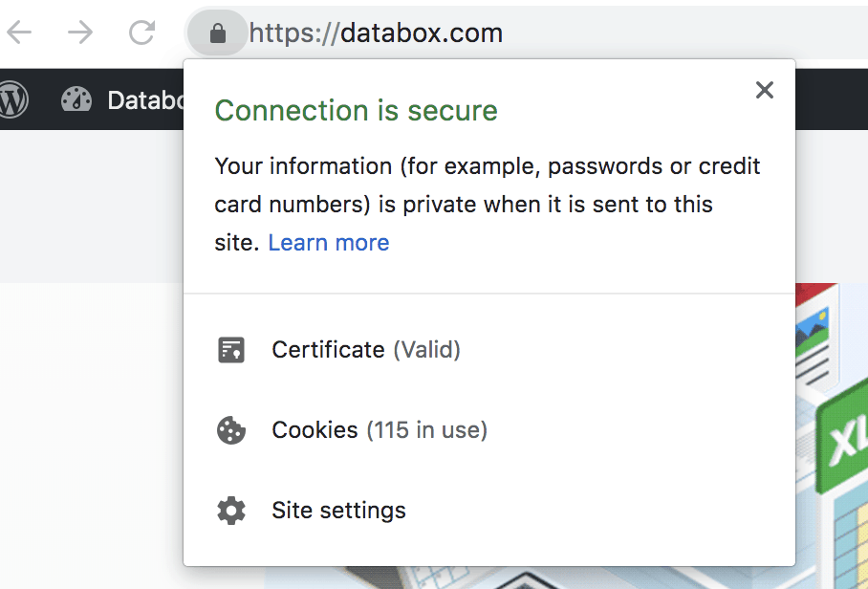Screen dimensions: 868x589
Task: Open Cookies (115 in use) entry
Action: click(380, 430)
